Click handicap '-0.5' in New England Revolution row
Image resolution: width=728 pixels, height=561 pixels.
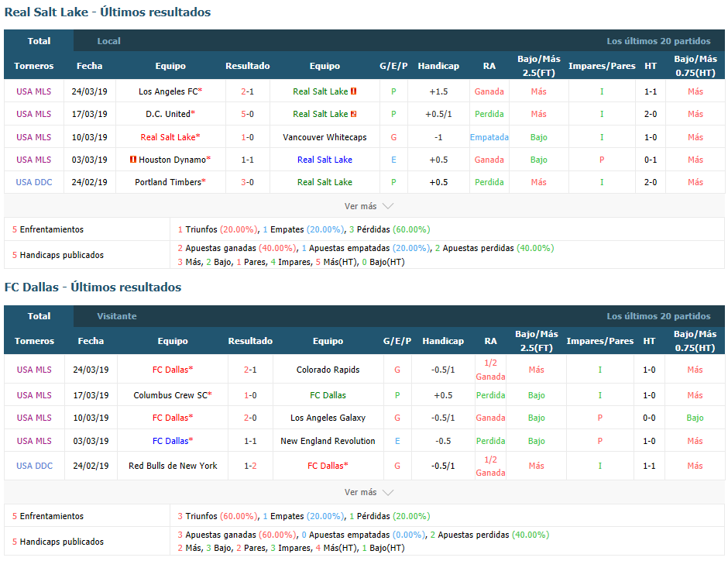coord(443,441)
